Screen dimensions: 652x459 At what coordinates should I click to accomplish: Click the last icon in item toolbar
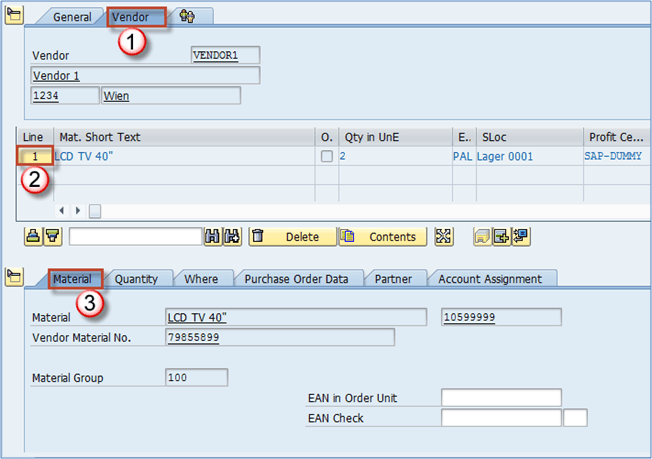coord(520,237)
